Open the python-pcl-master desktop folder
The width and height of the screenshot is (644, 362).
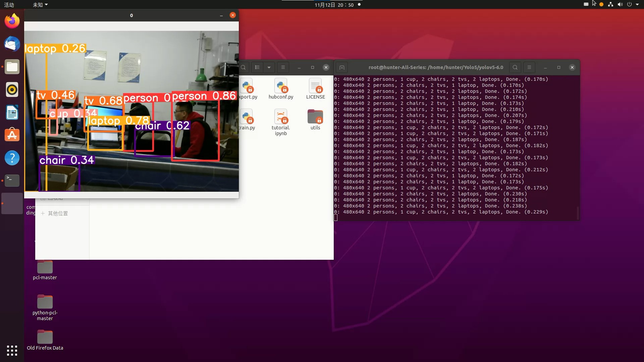(x=45, y=308)
